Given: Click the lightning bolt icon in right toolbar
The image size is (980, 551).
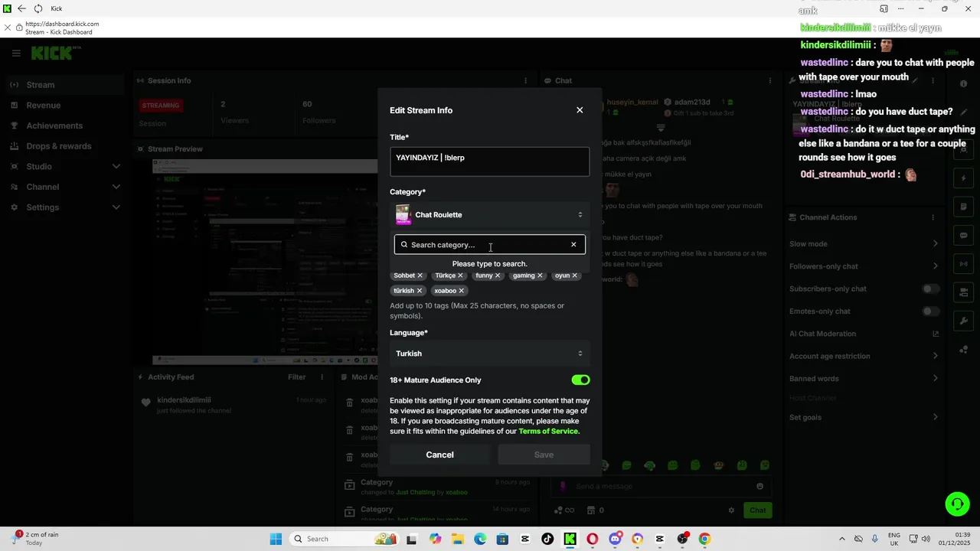Looking at the screenshot, I should coord(964,178).
